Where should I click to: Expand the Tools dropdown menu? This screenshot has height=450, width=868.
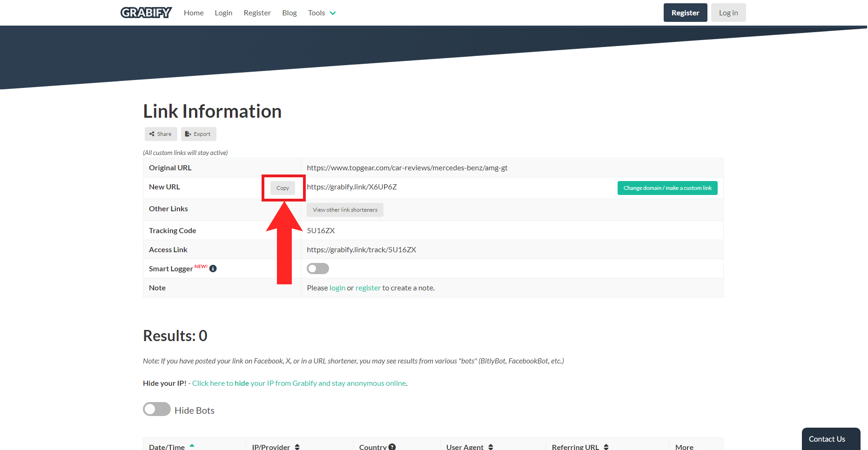322,13
